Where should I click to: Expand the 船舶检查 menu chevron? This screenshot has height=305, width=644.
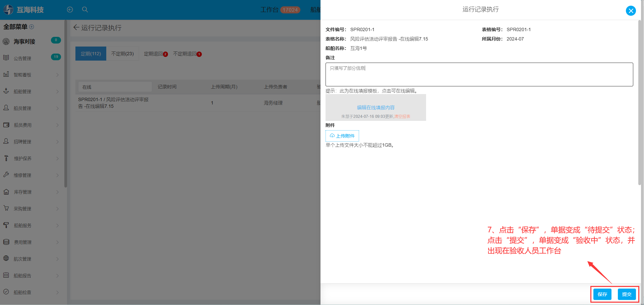point(57,292)
